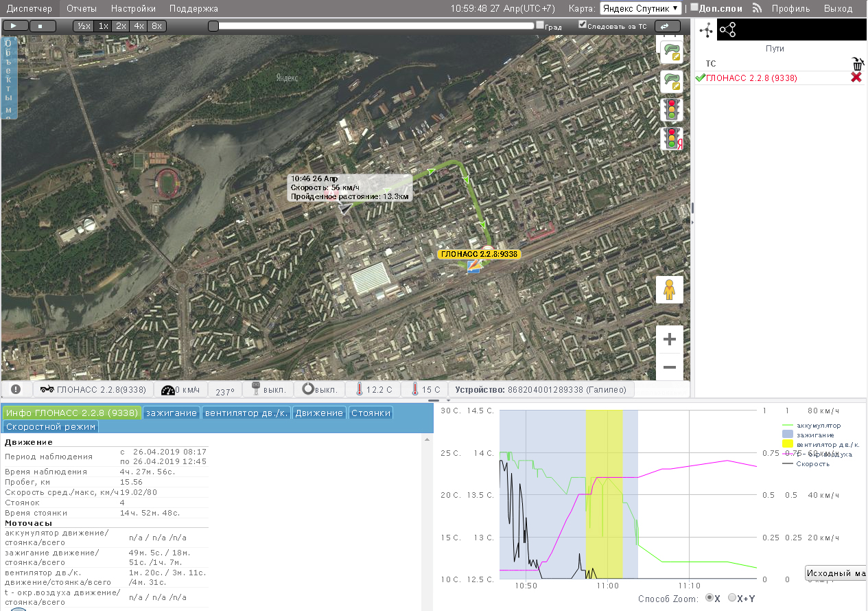Viewport: 868px width, 611px height.
Task: Zoom out the map with minus button
Action: 670,367
